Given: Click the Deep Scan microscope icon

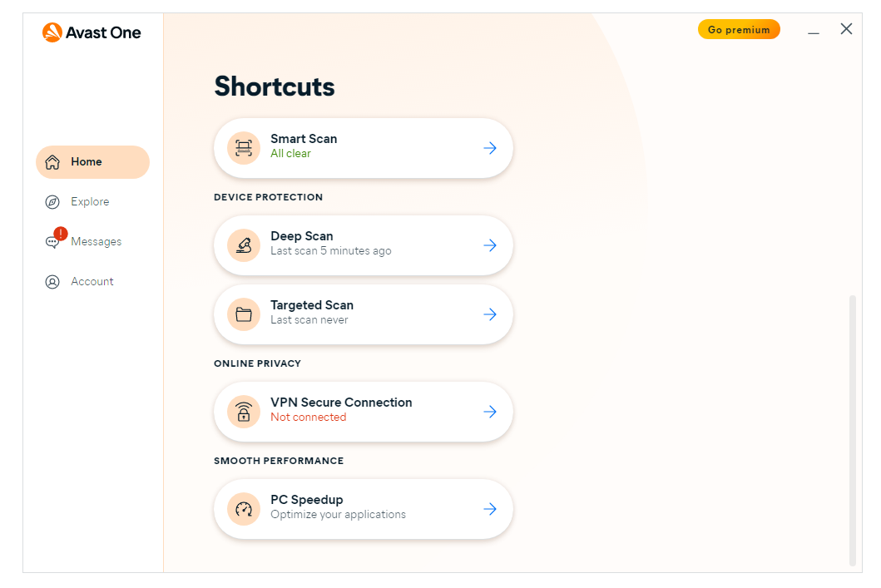Looking at the screenshot, I should tap(244, 245).
